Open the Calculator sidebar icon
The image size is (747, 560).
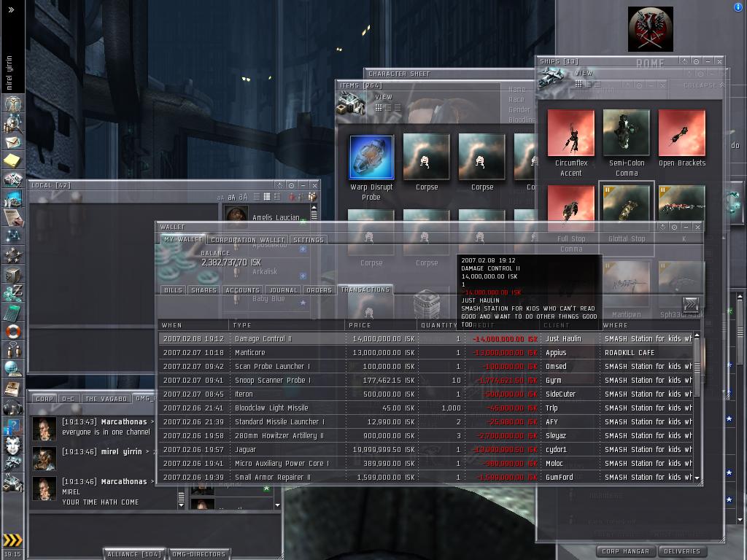(13, 312)
